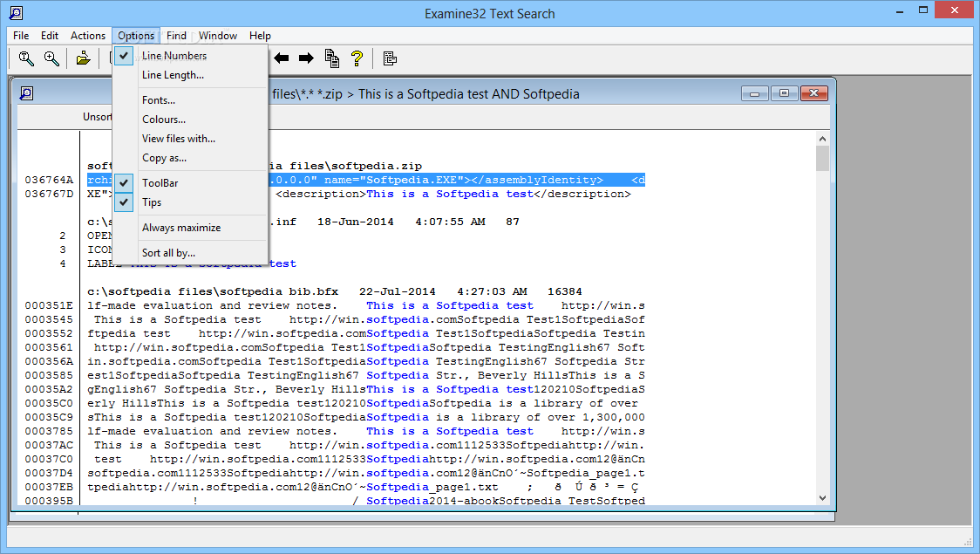The image size is (980, 554).
Task: Click the open folder toolbar icon
Action: coord(83,58)
